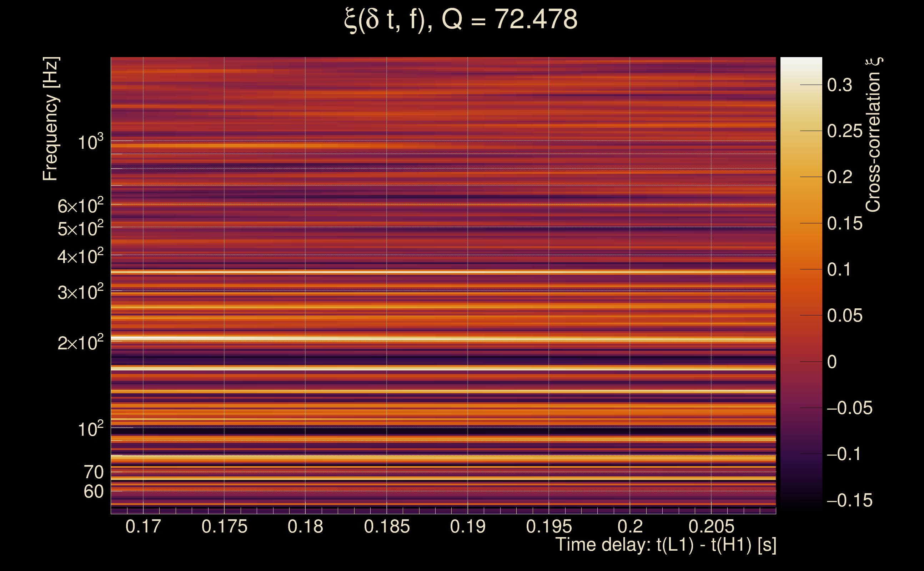The image size is (924, 571).
Task: Click the 2×10² frequency axis label
Action: click(80, 343)
